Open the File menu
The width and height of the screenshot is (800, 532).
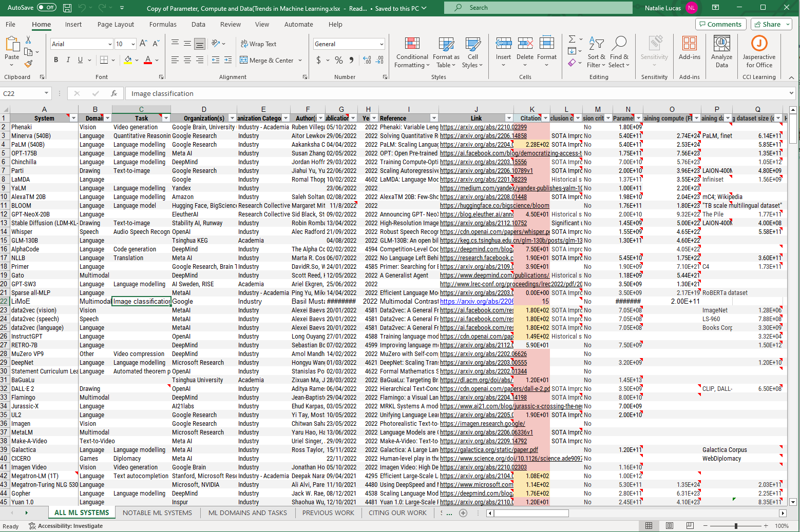(x=10, y=24)
